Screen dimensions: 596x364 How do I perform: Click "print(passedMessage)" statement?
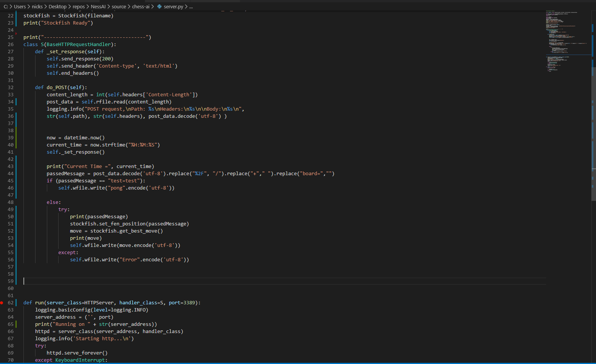point(99,217)
